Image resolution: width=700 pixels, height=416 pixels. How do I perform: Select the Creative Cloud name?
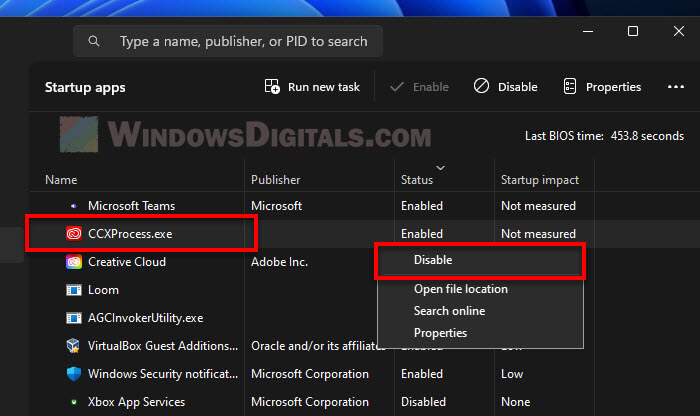(x=127, y=262)
